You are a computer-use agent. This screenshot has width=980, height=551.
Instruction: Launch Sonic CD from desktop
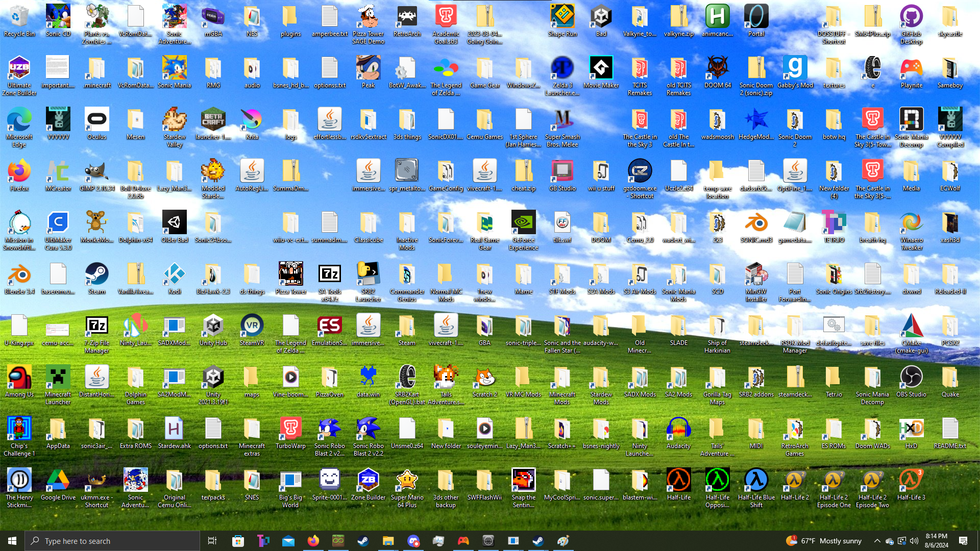pyautogui.click(x=58, y=20)
